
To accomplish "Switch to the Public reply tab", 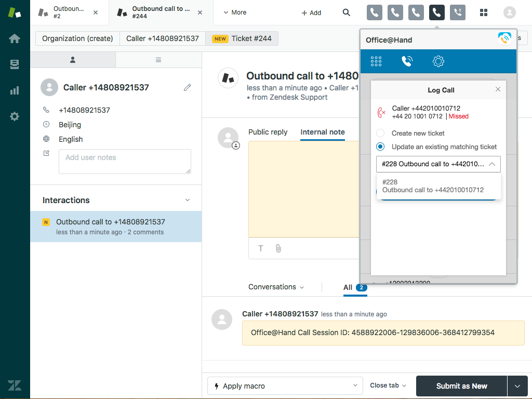I will [x=268, y=132].
